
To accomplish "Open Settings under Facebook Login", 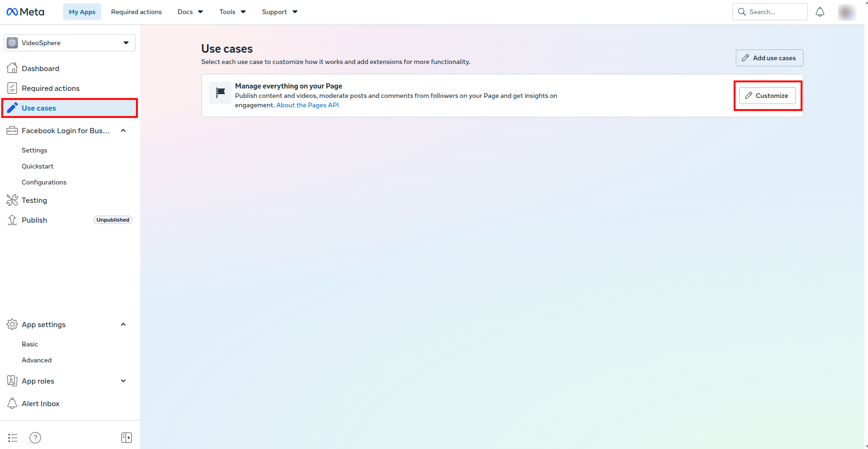I will tap(34, 150).
